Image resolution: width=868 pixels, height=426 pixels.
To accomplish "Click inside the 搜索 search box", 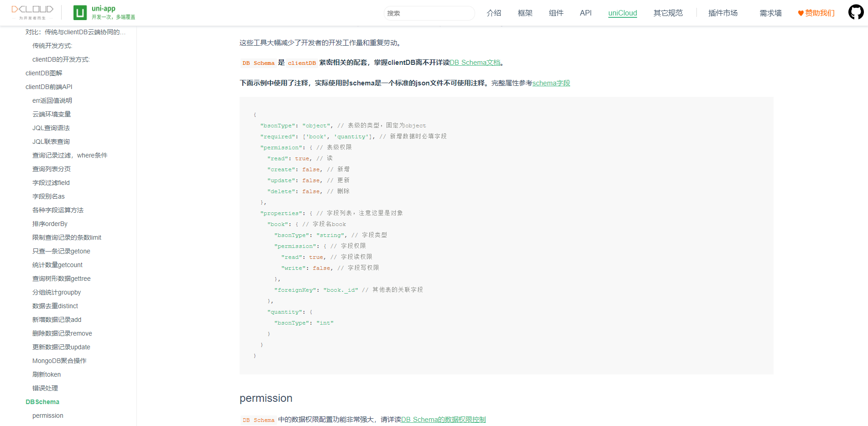I will (x=429, y=13).
